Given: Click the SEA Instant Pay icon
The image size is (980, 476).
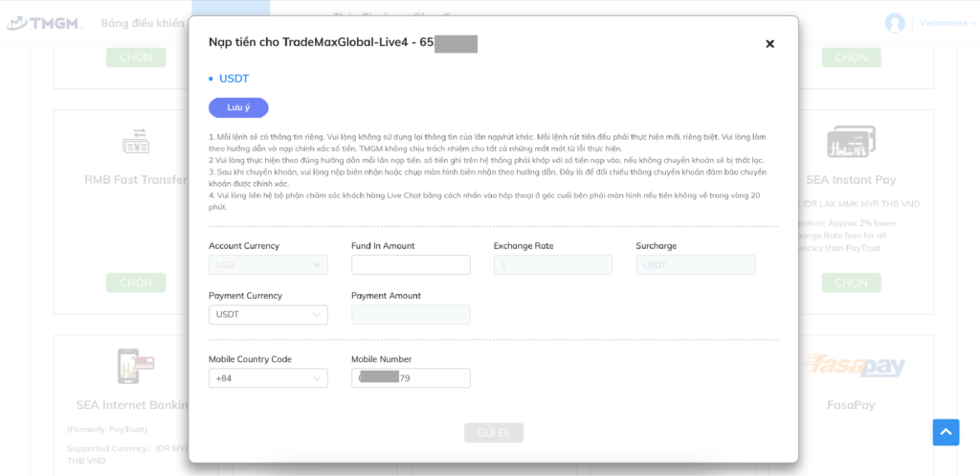Looking at the screenshot, I should pyautogui.click(x=851, y=142).
